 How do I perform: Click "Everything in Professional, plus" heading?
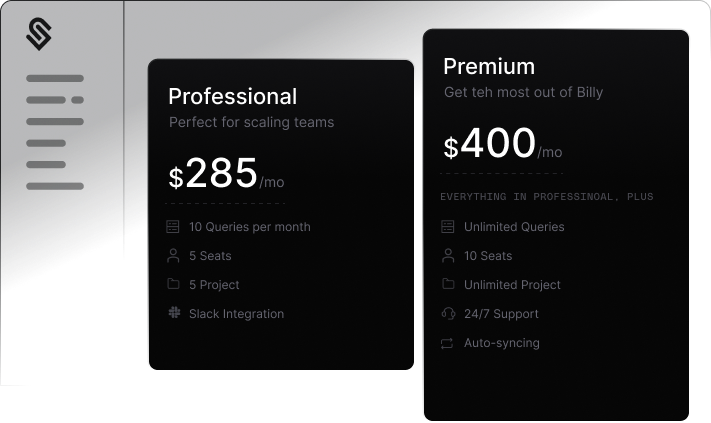(x=546, y=197)
